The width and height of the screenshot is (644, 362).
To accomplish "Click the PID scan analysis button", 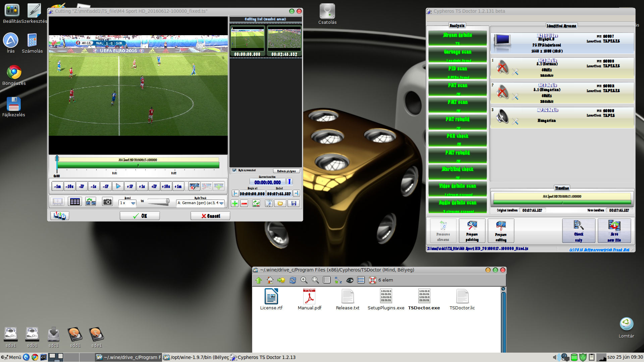I will point(458,71).
